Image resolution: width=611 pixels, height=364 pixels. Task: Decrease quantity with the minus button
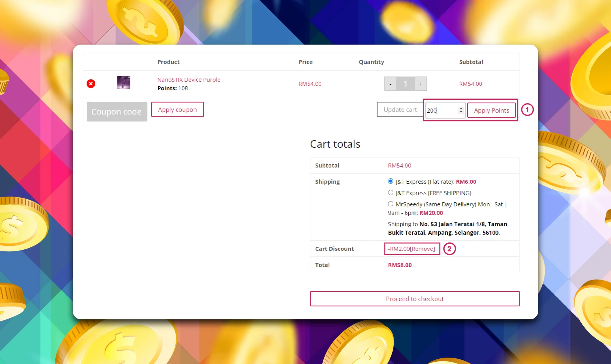[x=390, y=84]
